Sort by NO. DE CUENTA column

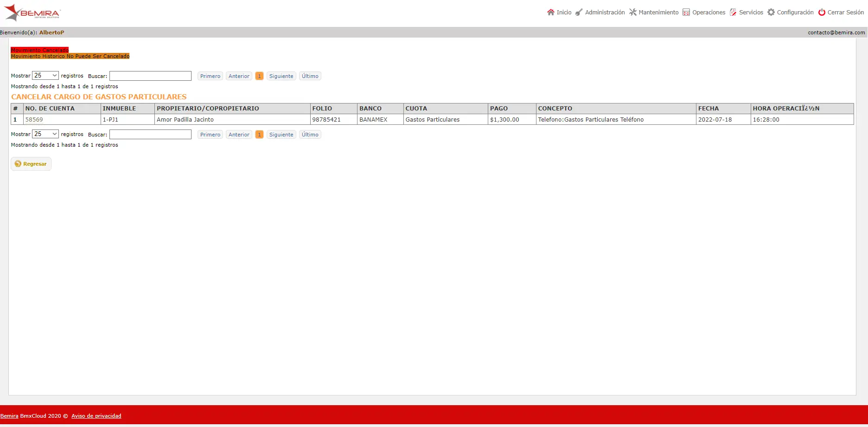62,109
